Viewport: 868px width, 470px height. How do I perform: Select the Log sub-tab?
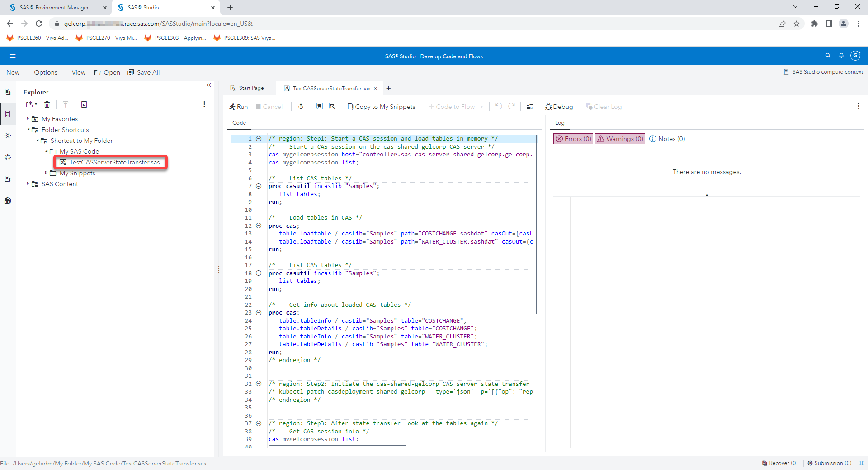pyautogui.click(x=560, y=123)
